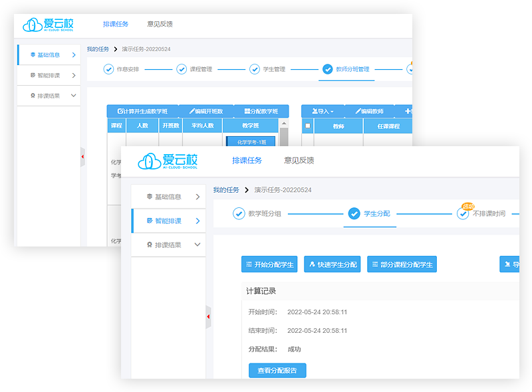Click the 不排课时间 step check icon

point(463,214)
